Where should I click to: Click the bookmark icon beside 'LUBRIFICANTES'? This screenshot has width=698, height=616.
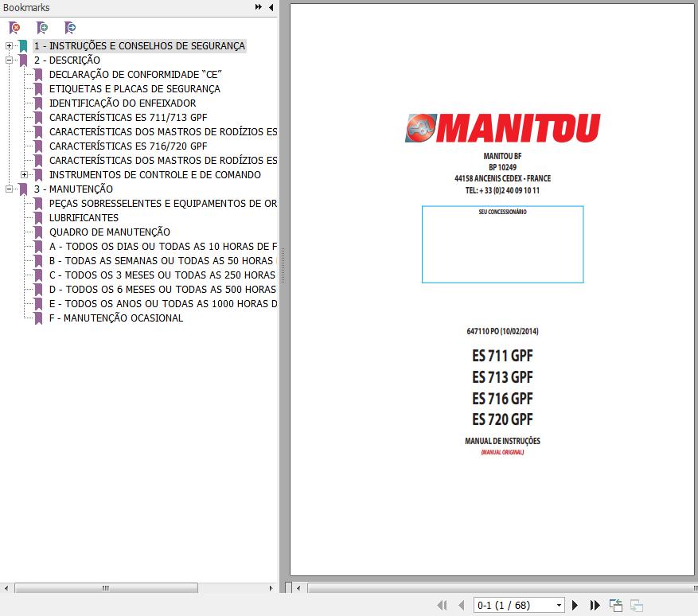[x=39, y=218]
